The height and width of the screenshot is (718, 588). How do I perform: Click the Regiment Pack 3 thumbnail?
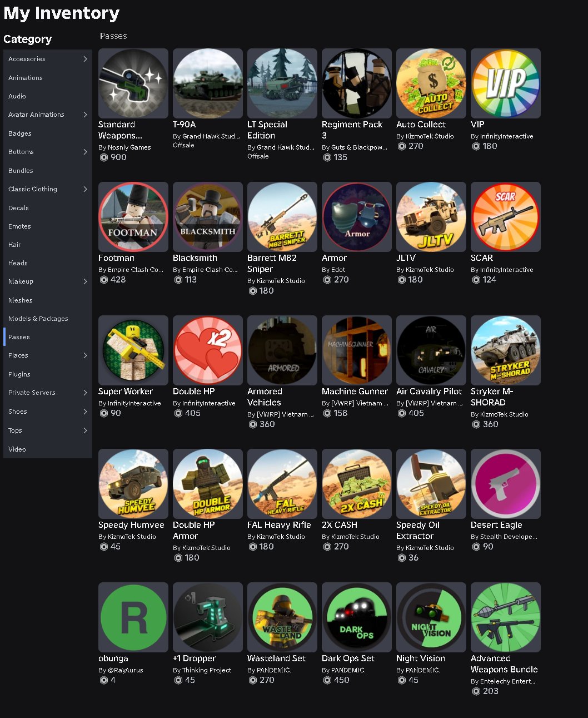click(357, 83)
